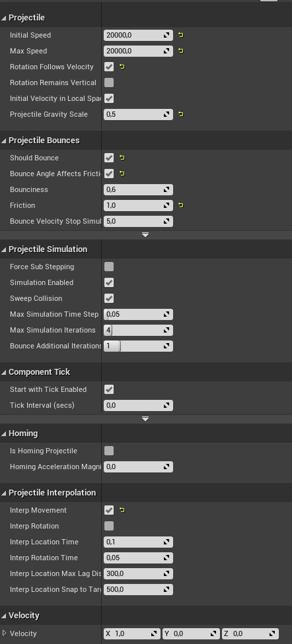
Task: Click the Bounciness value field
Action: 138,190
